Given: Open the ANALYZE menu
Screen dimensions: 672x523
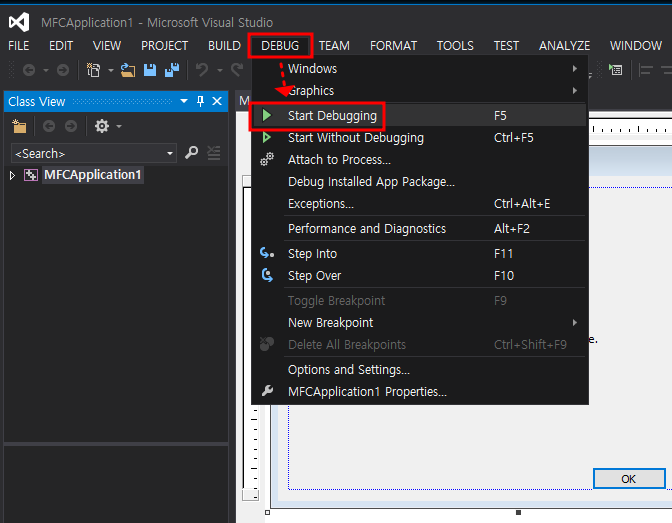Looking at the screenshot, I should click(564, 45).
